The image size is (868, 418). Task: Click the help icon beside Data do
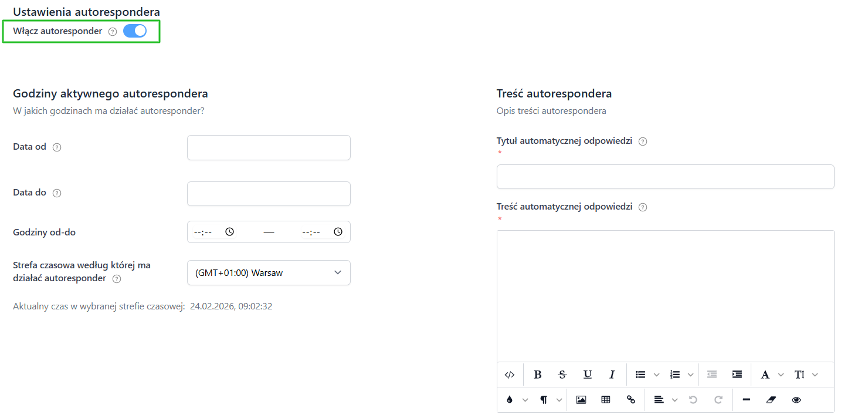coord(57,193)
